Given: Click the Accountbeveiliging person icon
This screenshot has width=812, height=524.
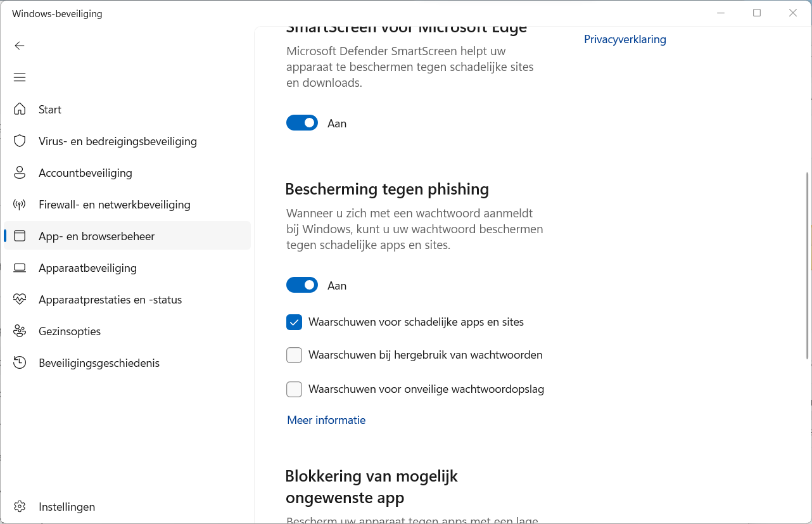Looking at the screenshot, I should click(20, 173).
